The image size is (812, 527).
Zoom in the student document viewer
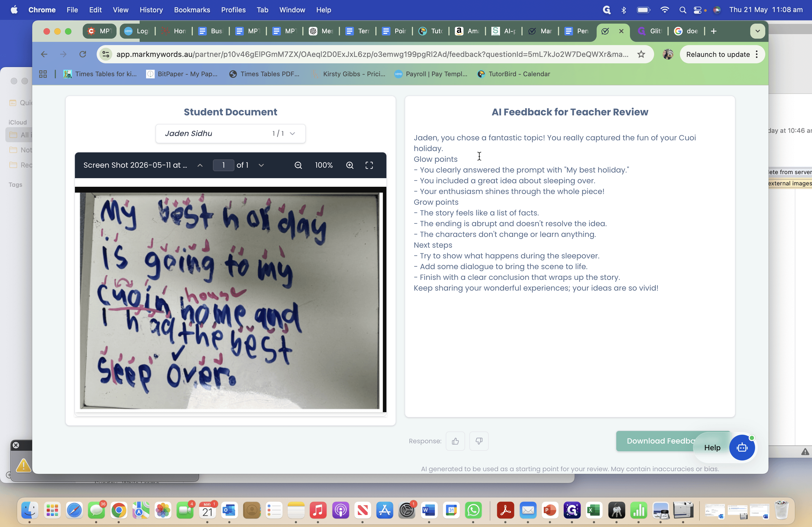click(x=350, y=165)
